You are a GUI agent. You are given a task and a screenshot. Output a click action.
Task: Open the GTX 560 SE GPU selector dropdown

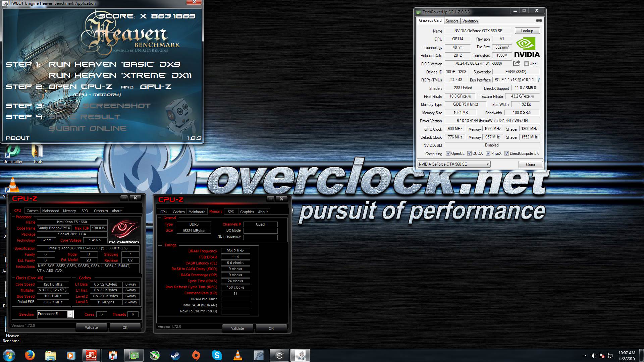click(x=454, y=164)
